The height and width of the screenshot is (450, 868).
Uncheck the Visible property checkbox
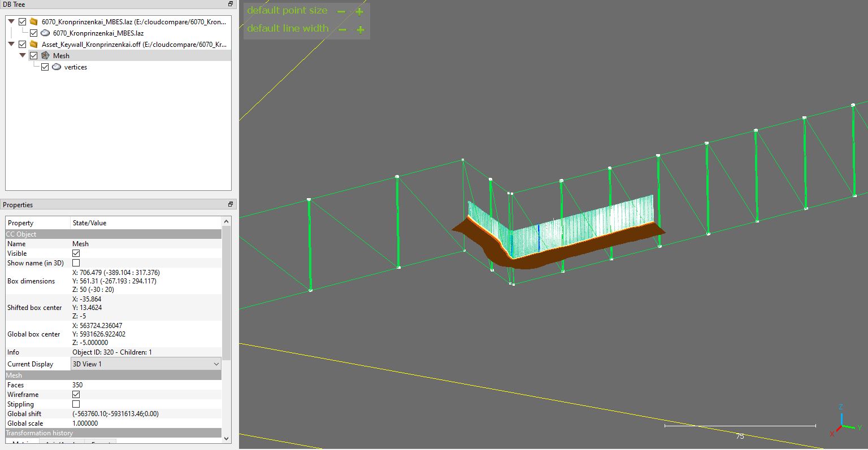[x=76, y=253]
